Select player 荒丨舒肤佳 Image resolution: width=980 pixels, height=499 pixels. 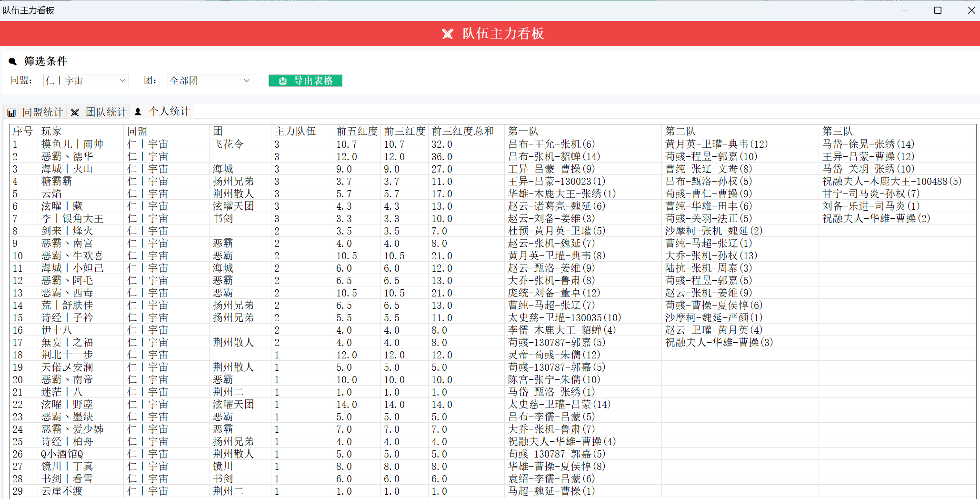67,305
